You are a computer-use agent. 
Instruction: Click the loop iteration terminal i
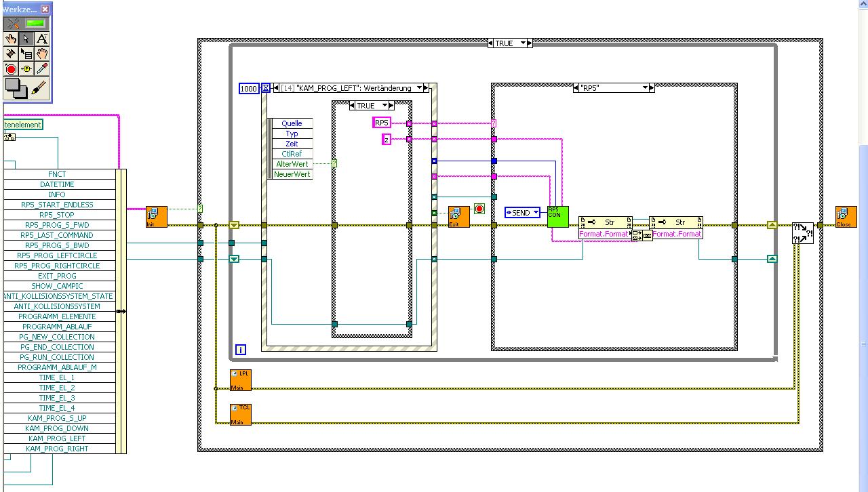(x=240, y=349)
